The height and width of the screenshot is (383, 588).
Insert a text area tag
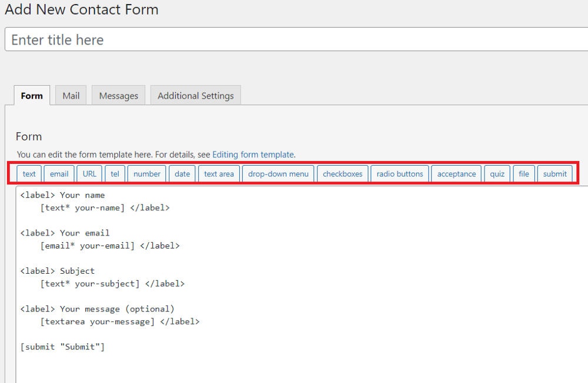pos(218,173)
